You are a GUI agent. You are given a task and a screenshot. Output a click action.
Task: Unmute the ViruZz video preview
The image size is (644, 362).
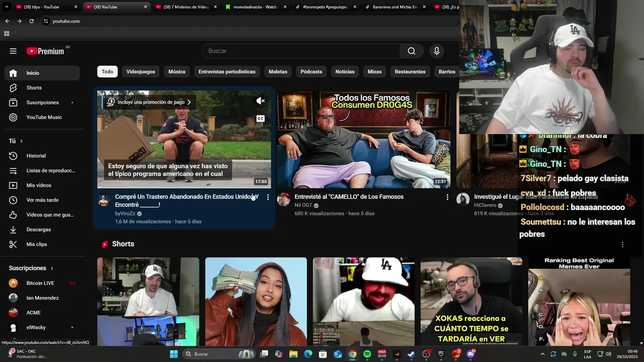click(261, 101)
